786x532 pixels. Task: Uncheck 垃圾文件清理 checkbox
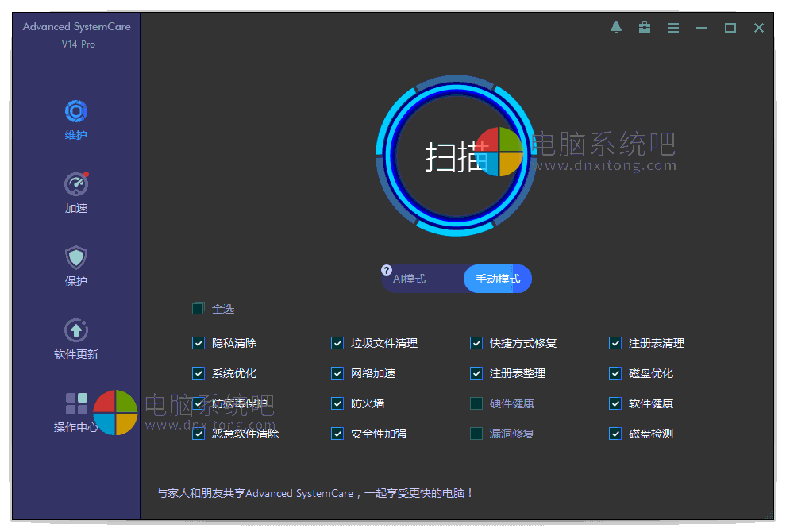tap(337, 343)
